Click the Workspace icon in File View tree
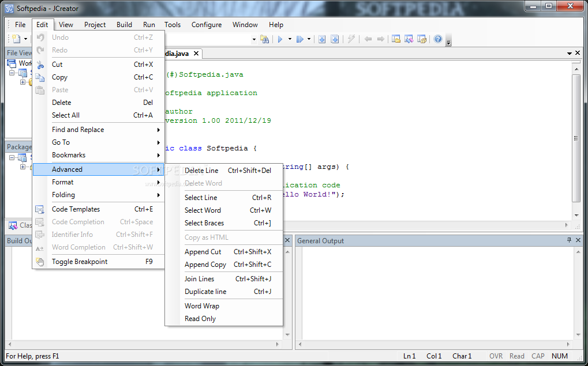Image resolution: width=588 pixels, height=366 pixels. point(12,63)
